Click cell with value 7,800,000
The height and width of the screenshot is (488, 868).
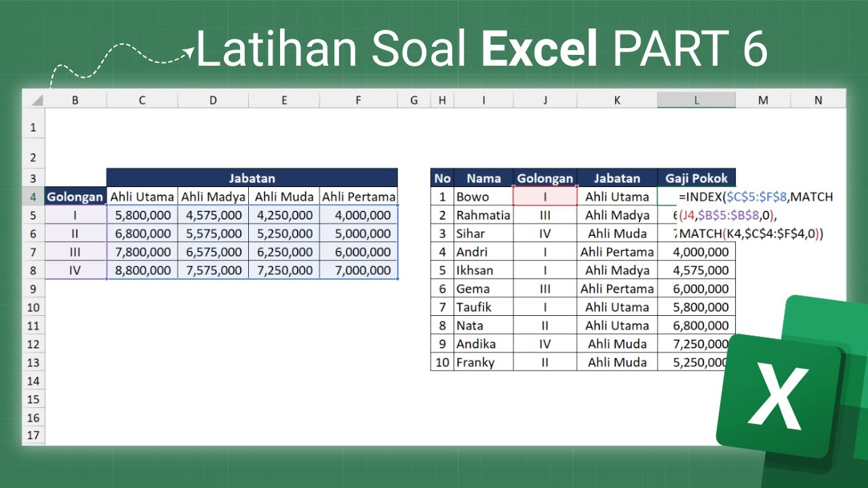click(x=142, y=252)
